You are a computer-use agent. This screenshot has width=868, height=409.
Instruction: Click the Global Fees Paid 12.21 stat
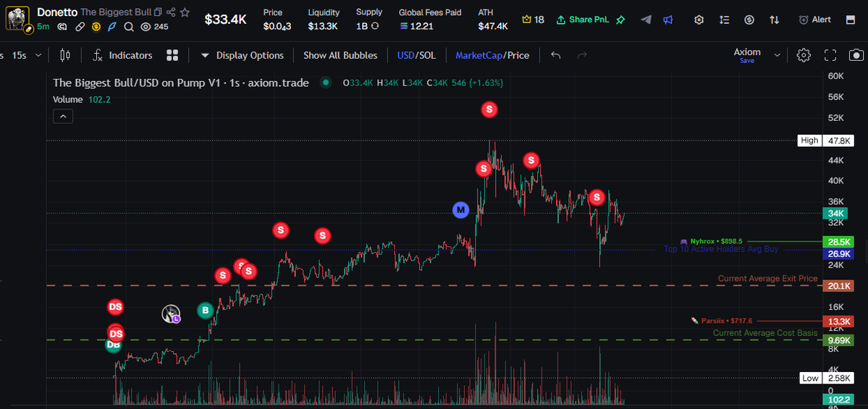pos(430,20)
